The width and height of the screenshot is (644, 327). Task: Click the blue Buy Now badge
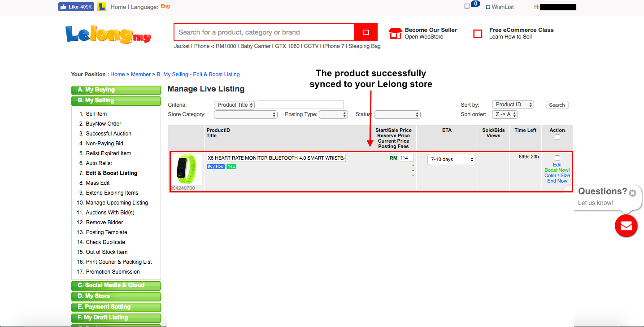pos(216,166)
